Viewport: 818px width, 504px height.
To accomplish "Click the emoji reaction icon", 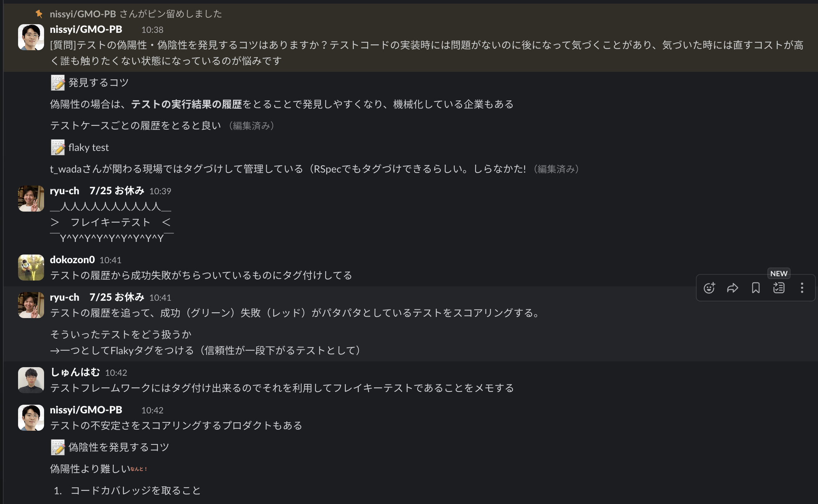I will [710, 287].
